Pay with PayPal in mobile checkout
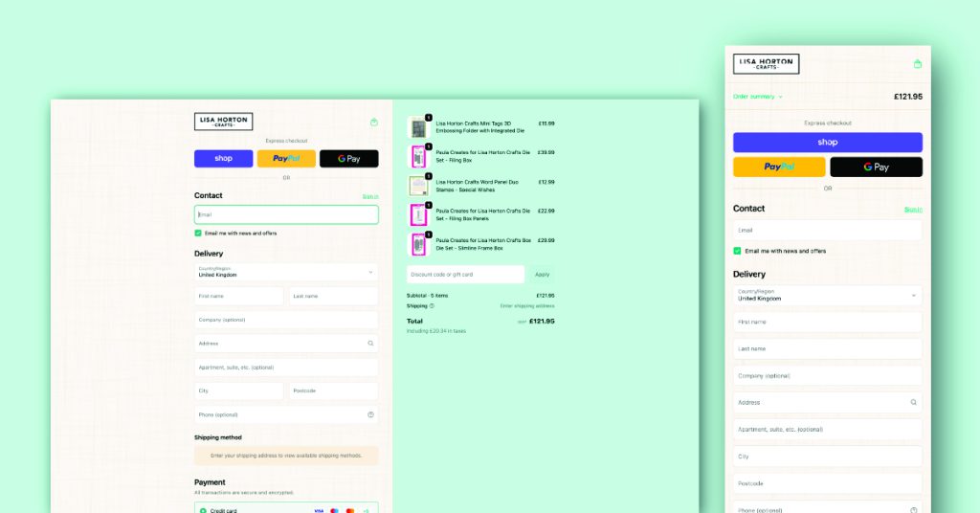980x513 pixels. coord(779,167)
